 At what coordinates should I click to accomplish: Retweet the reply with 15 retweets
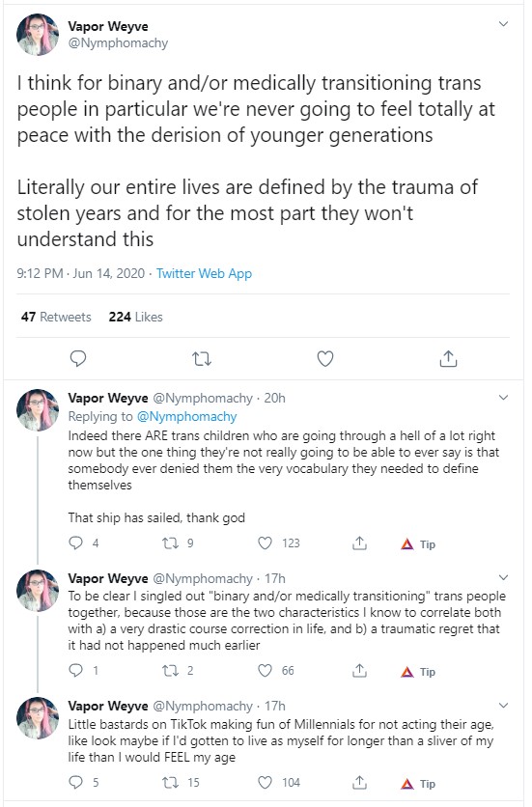pos(181,783)
